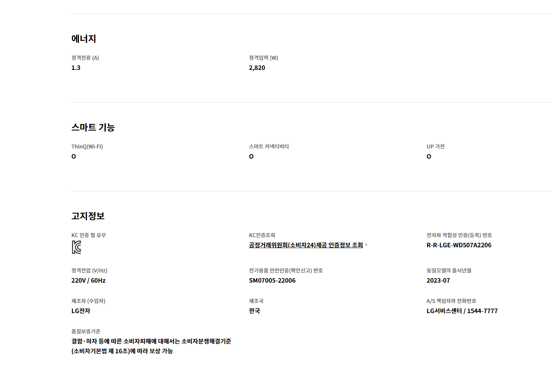The height and width of the screenshot is (392, 552).
Task: Click the O value under 스마트 커넥티비티
Action: click(x=251, y=156)
